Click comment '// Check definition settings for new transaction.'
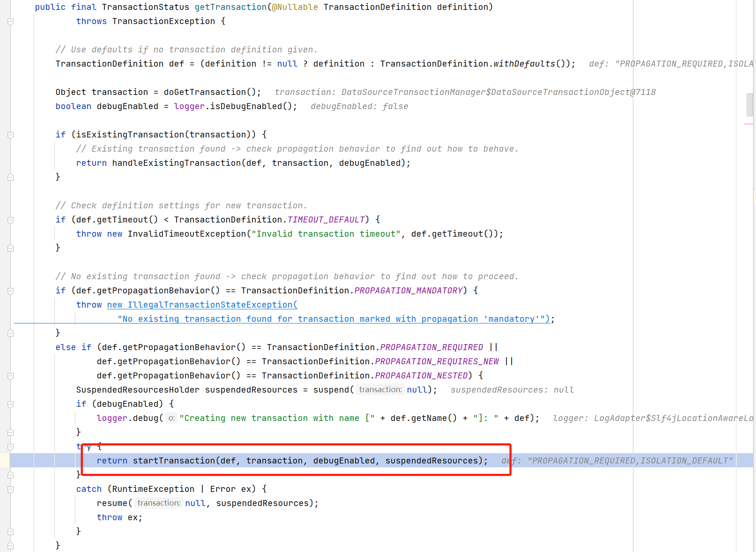 [182, 206]
